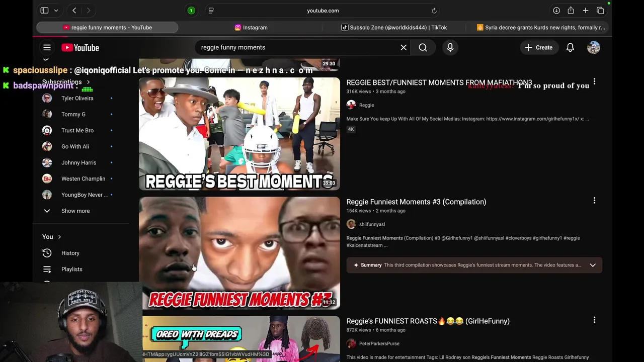The height and width of the screenshot is (362, 644).
Task: Open more options for FUNNIEST ROASTS video
Action: point(594,320)
